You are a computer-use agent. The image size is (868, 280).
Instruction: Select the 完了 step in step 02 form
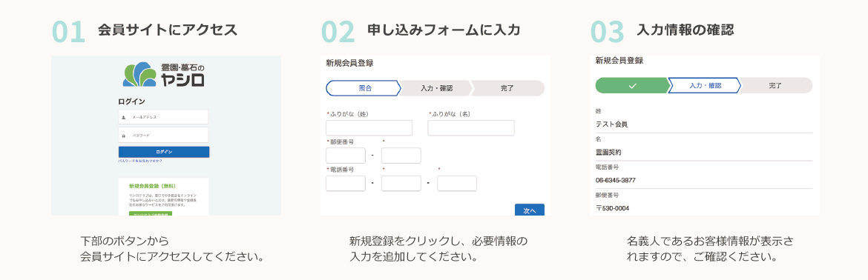[x=507, y=88]
